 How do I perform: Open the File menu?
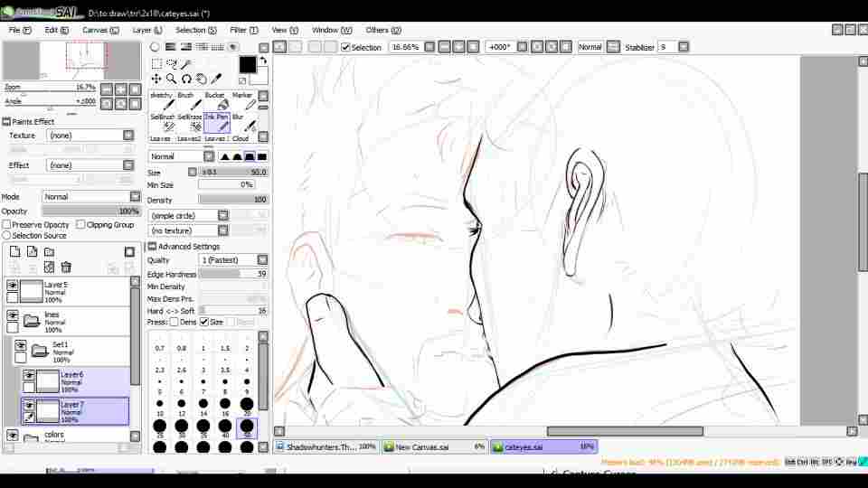point(19,30)
